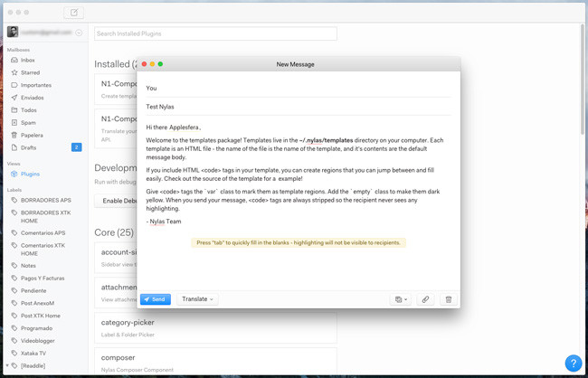Click the Pendiente tag icon
Image resolution: width=588 pixels, height=378 pixels.
14,290
